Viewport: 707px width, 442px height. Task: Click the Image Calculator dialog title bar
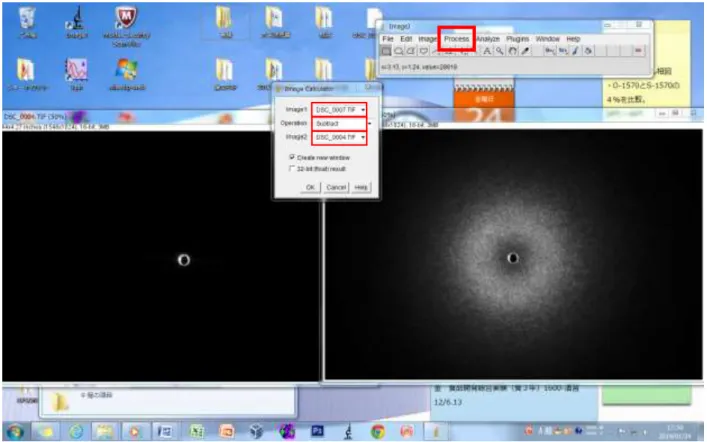point(327,88)
